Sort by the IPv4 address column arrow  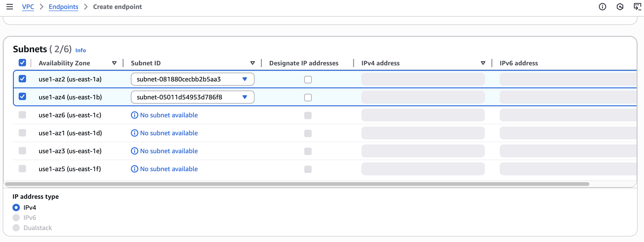[x=483, y=63]
